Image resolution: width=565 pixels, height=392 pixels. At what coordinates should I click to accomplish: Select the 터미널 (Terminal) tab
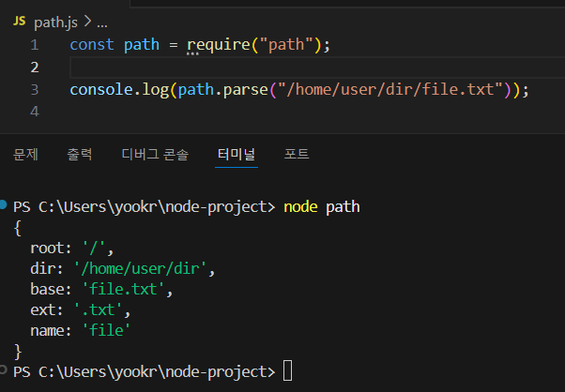[237, 155]
